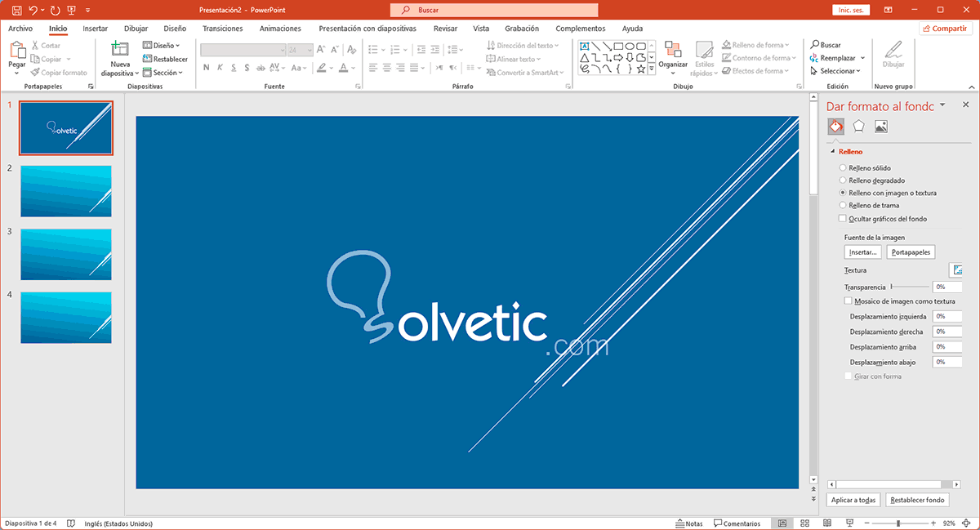Customize the quick access toolbar dropdown

[x=87, y=11]
